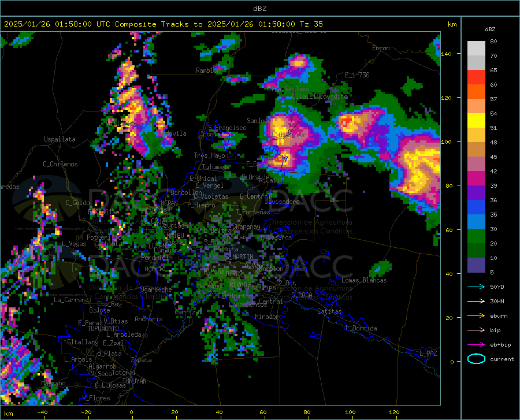Pick the light gray top swatch of dBZ scale
Viewport: 520px width, 420px height.
(476, 48)
